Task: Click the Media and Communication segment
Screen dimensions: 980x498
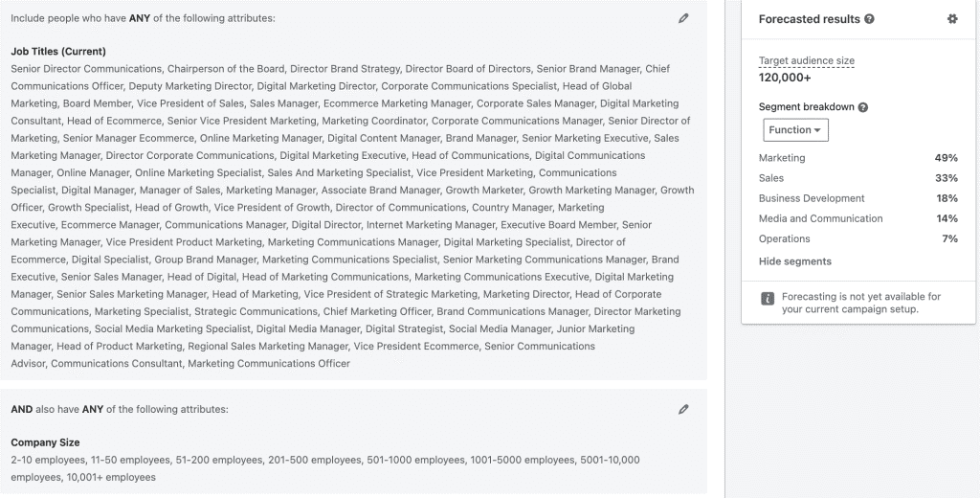Action: click(x=820, y=218)
